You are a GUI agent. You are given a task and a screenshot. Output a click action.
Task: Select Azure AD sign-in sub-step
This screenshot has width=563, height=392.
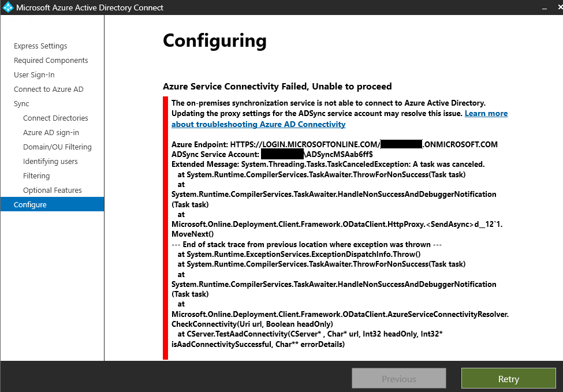[x=51, y=132]
